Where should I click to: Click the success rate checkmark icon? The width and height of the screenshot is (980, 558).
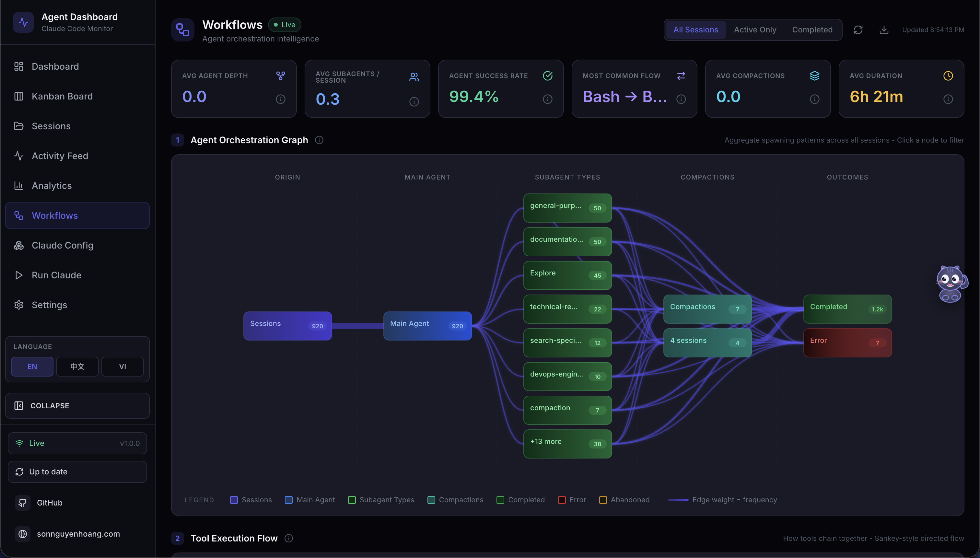coord(548,76)
